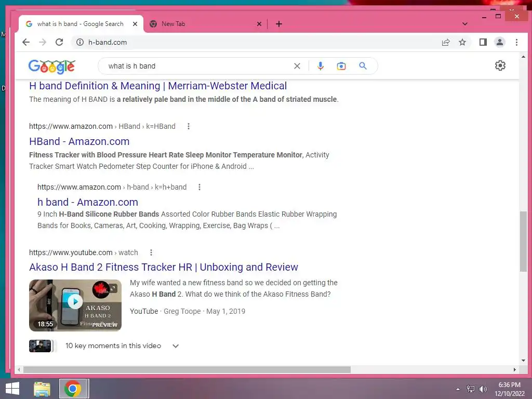Open the tab search dropdown chevron
This screenshot has height=399, width=532.
pos(465,24)
